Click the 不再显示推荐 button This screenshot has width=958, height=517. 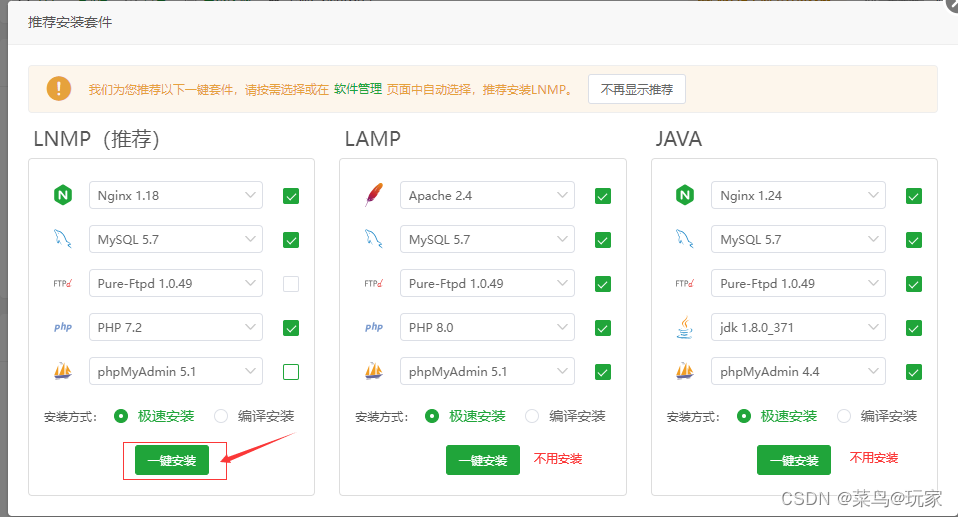(637, 89)
